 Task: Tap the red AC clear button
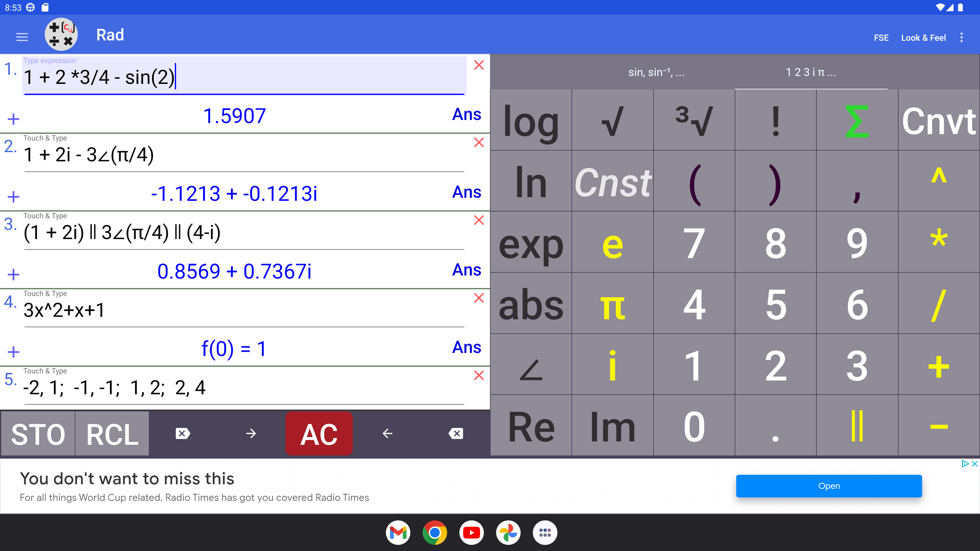[x=319, y=433]
